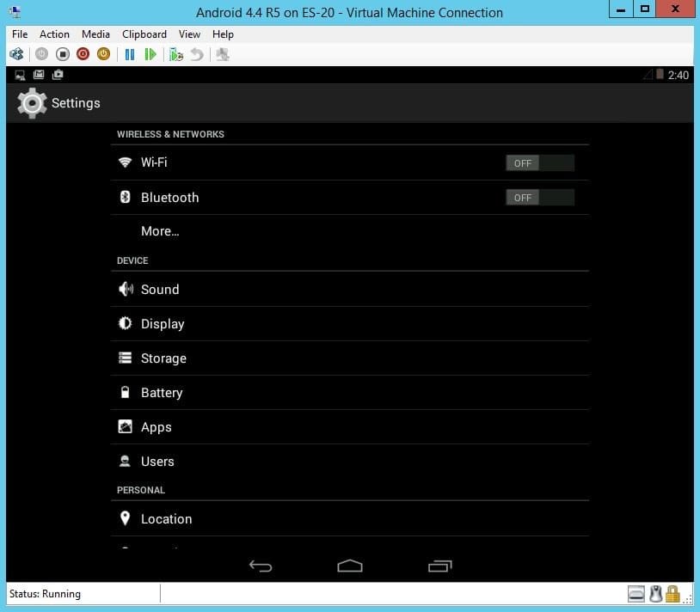
Task: Pause the virtual machine
Action: pos(130,54)
